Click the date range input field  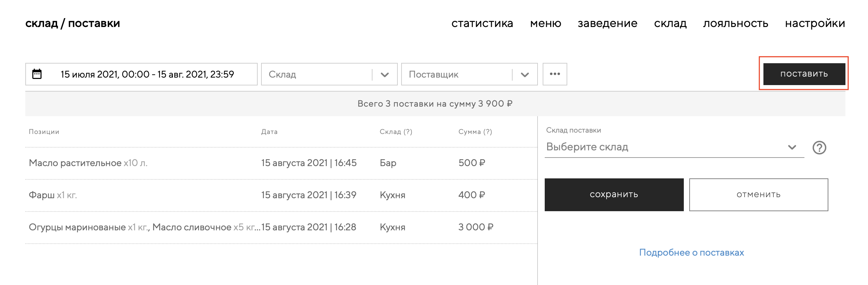[x=147, y=74]
